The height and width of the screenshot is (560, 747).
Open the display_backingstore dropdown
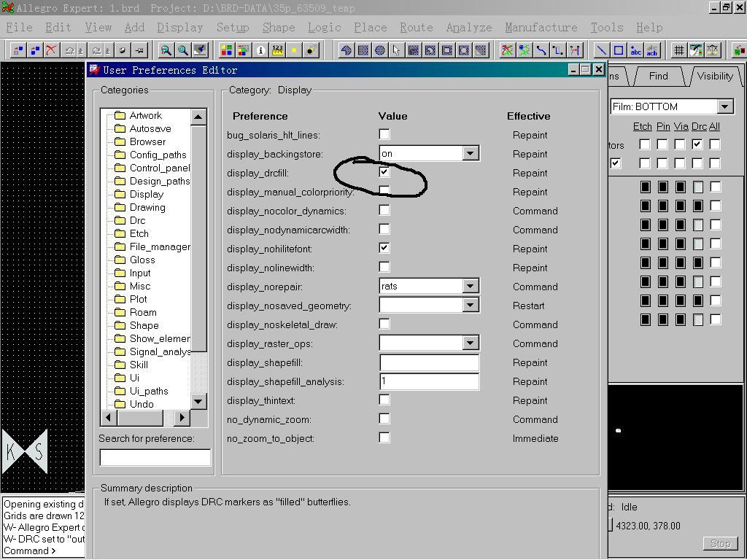pos(471,153)
